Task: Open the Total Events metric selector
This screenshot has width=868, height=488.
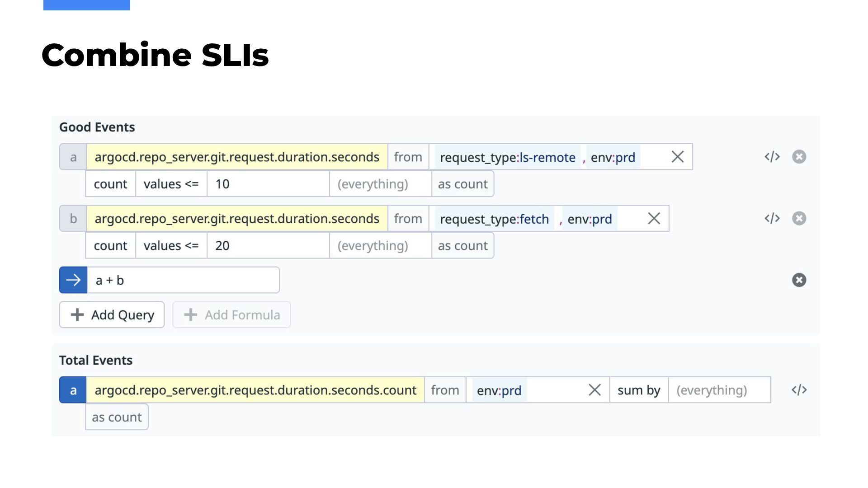Action: point(255,390)
